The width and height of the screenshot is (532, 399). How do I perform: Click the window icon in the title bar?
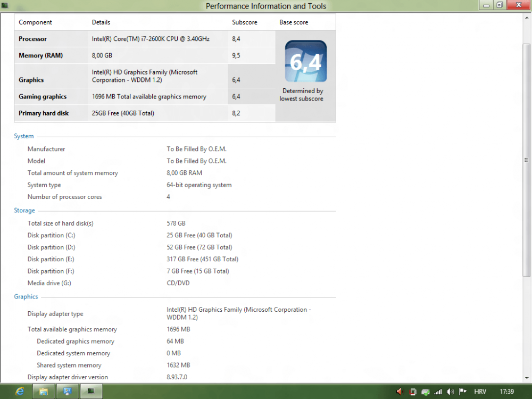4,5
